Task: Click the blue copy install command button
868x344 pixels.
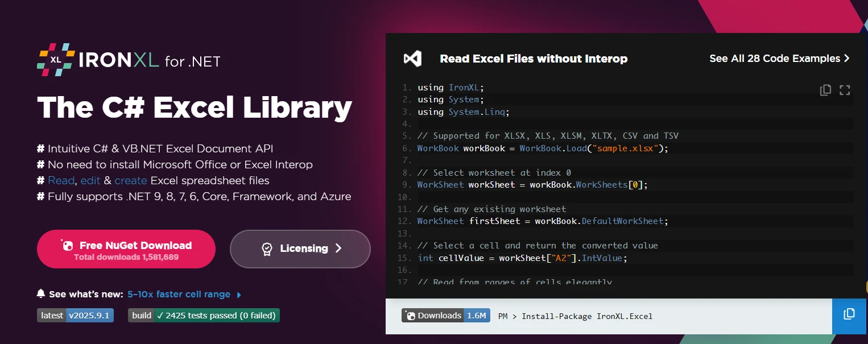Action: pyautogui.click(x=849, y=314)
